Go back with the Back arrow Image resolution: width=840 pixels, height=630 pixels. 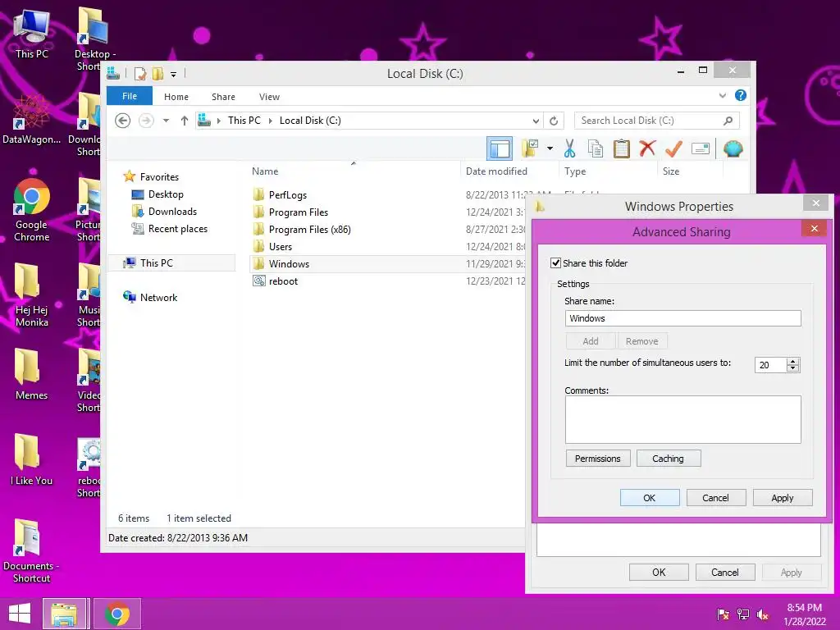[123, 121]
